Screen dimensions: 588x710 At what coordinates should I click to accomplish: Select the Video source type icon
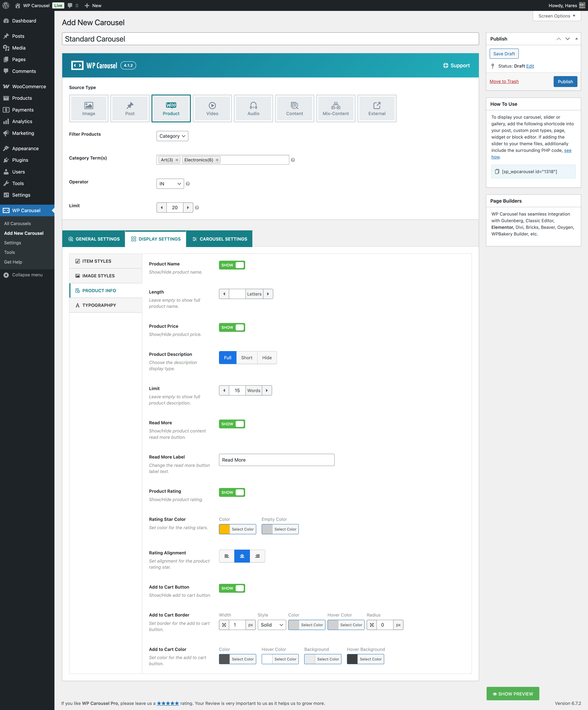[212, 108]
